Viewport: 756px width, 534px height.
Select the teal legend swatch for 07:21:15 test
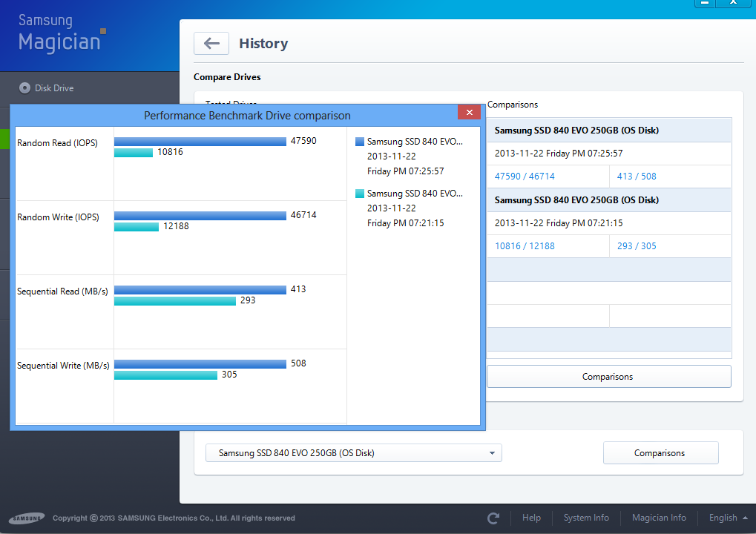[x=360, y=194]
